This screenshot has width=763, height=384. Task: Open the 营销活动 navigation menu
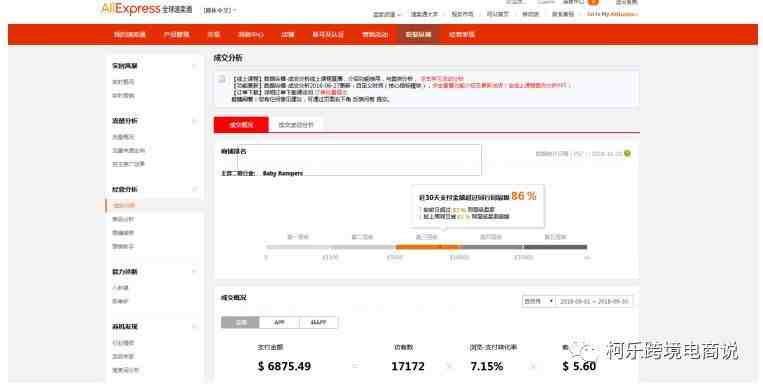pos(375,35)
